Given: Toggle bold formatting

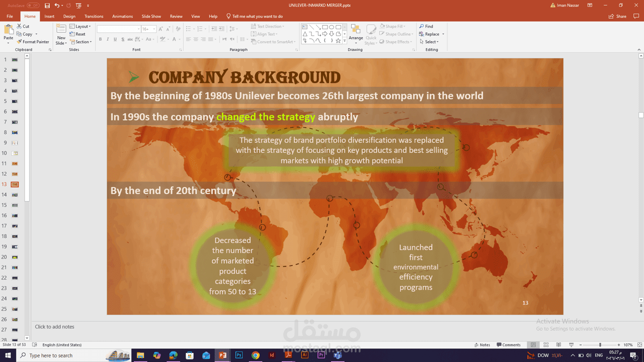Looking at the screenshot, I should point(100,39).
